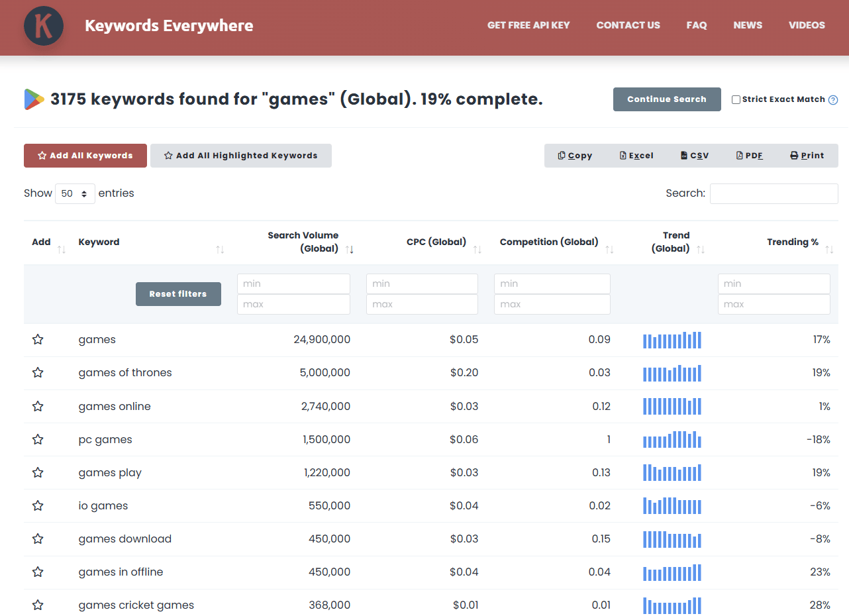Star the 'games' keyword row
Viewport: 849px width, 616px height.
point(38,340)
